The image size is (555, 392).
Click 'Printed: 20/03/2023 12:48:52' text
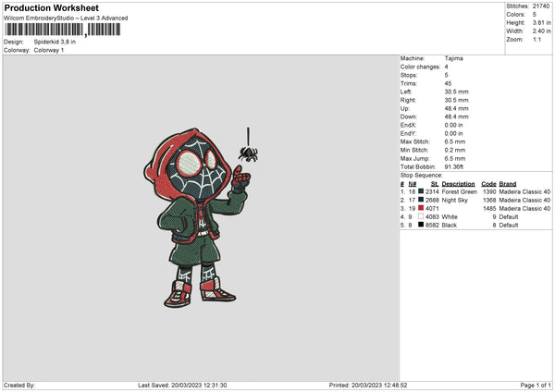pyautogui.click(x=368, y=386)
